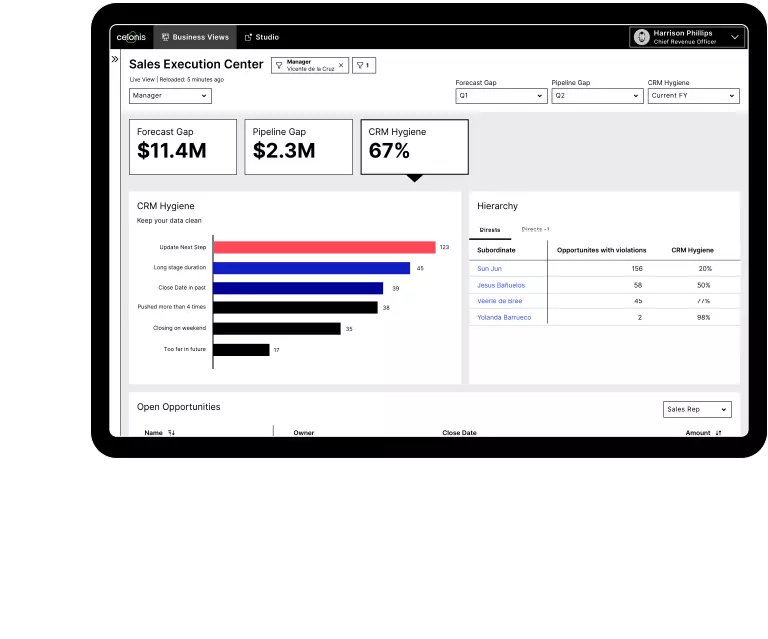The width and height of the screenshot is (768, 639).
Task: Click the Opportunities with violations column header
Action: click(x=601, y=250)
